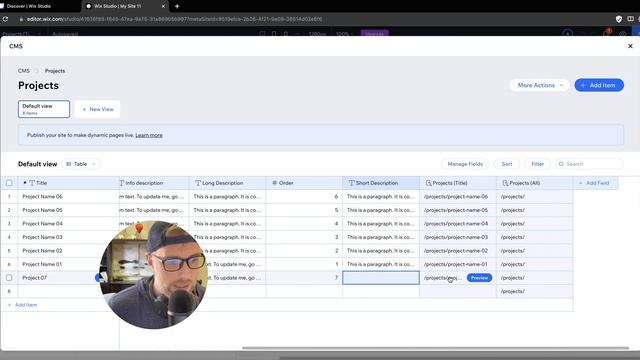
Task: Click the Projects (Title) column header
Action: click(458, 183)
